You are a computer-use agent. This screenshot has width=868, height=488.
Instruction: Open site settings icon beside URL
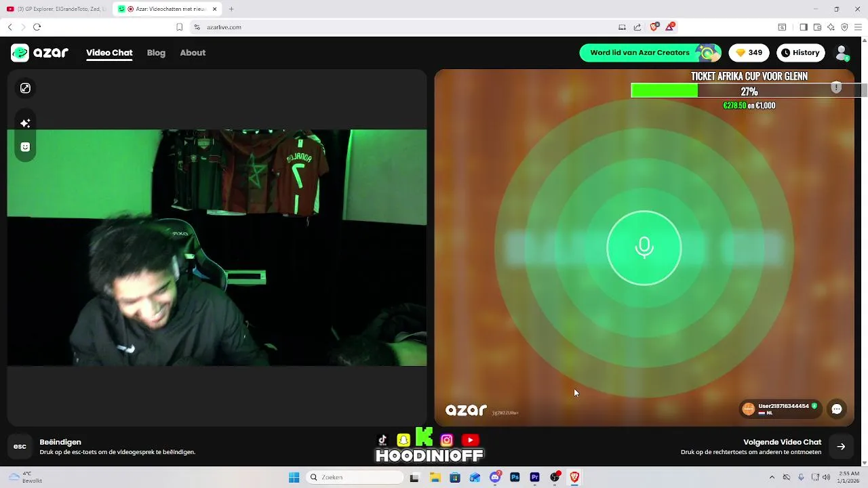[x=197, y=27]
